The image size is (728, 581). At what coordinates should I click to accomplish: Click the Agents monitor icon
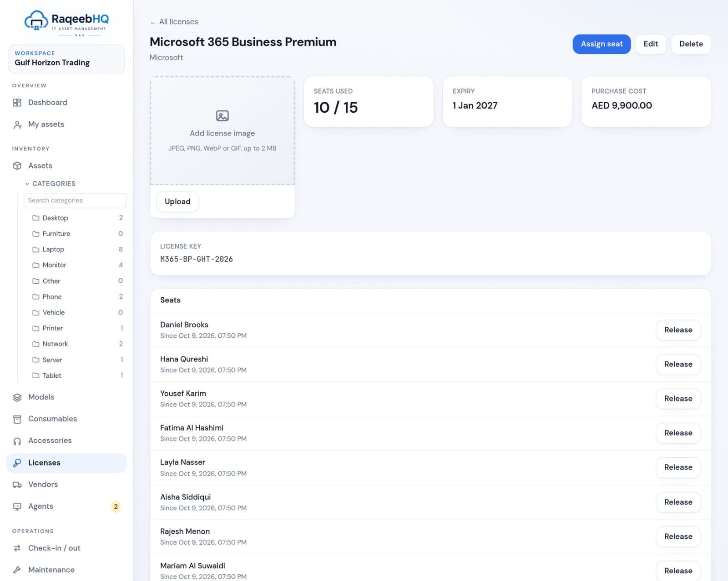[x=17, y=506]
